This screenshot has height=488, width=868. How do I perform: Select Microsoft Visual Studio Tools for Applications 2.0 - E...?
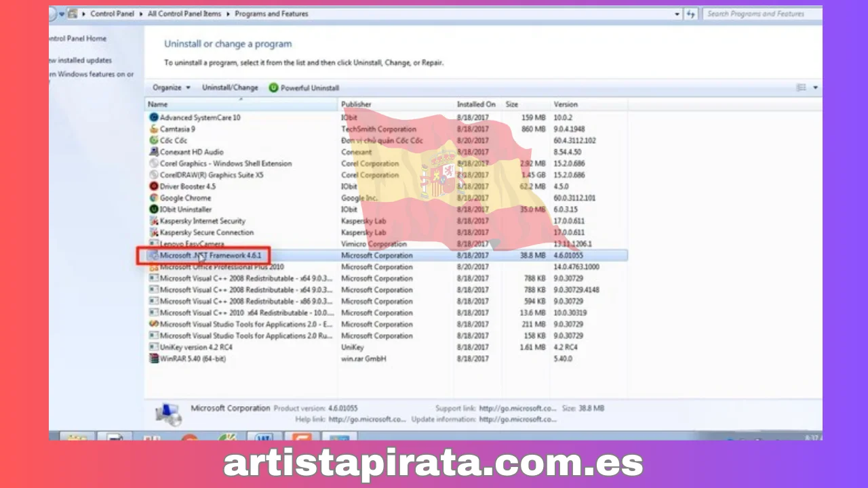pyautogui.click(x=246, y=325)
